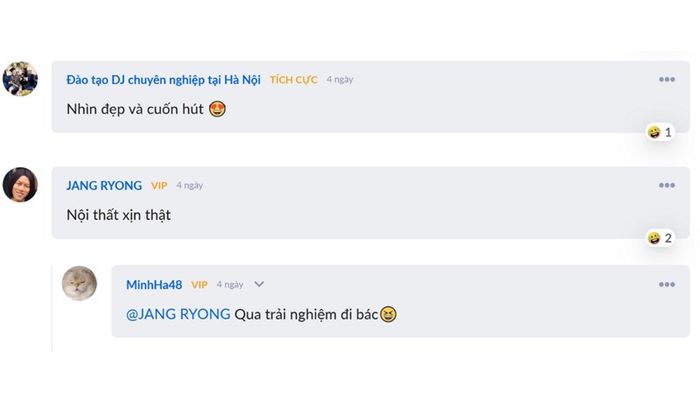This screenshot has height=394, width=700.
Task: Click the 4 ngày timestamp on first comment
Action: coord(340,79)
